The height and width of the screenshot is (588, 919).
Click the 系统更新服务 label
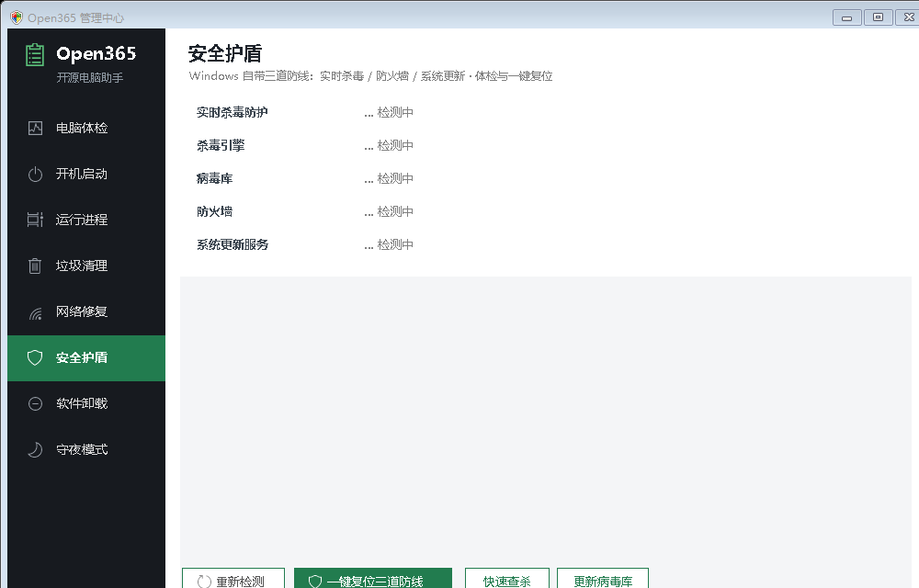[x=233, y=244]
